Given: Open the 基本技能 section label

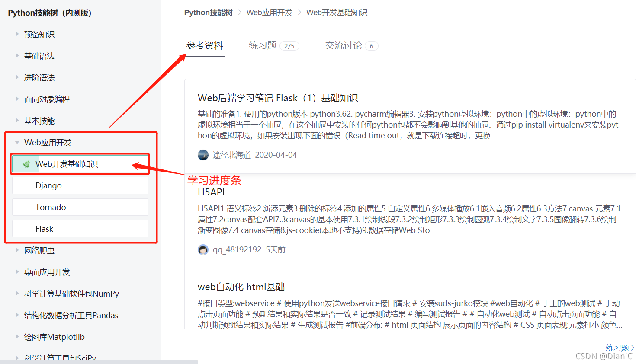Looking at the screenshot, I should tap(39, 121).
